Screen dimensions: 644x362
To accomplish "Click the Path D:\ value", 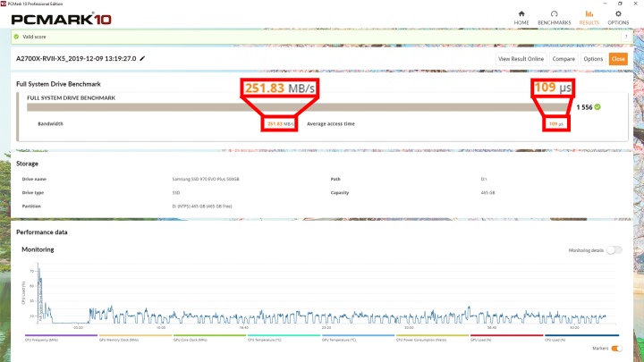I will click(484, 179).
